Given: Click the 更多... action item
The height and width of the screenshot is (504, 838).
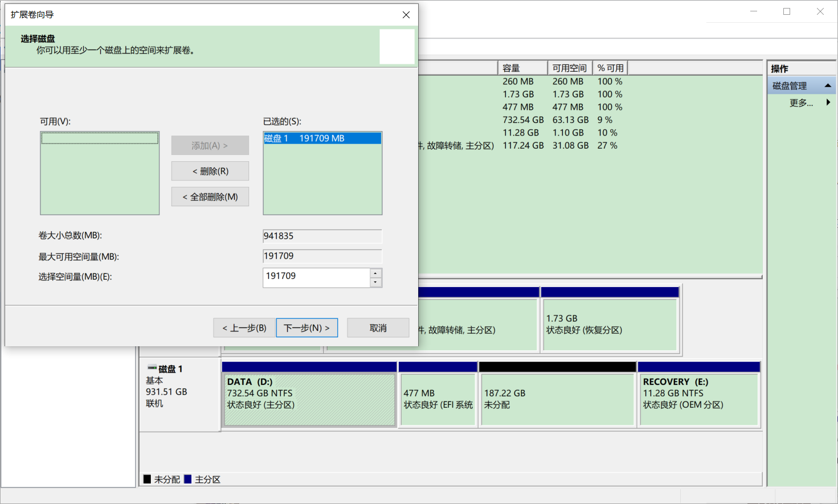Looking at the screenshot, I should pos(801,103).
